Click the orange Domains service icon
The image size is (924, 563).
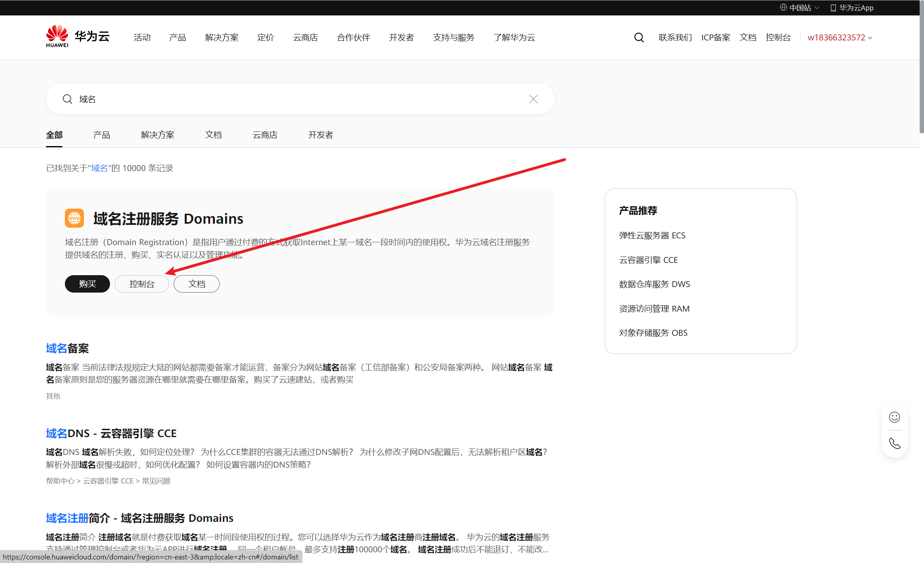(74, 218)
